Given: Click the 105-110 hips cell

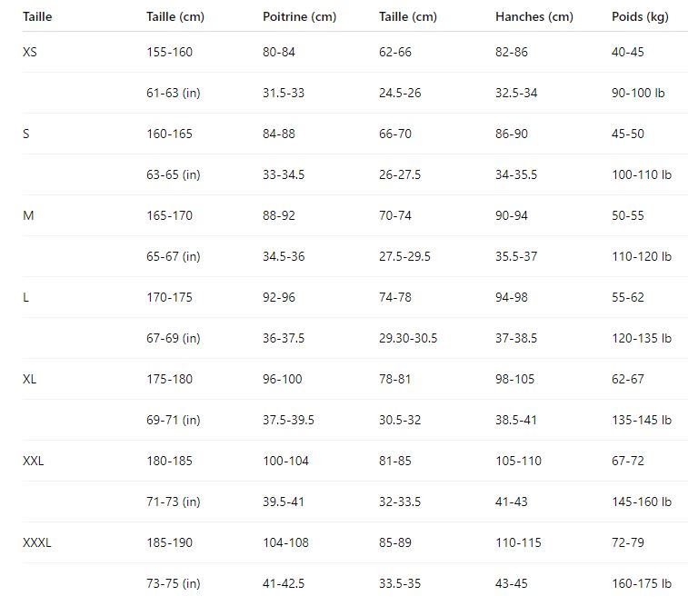Looking at the screenshot, I should tap(518, 461).
